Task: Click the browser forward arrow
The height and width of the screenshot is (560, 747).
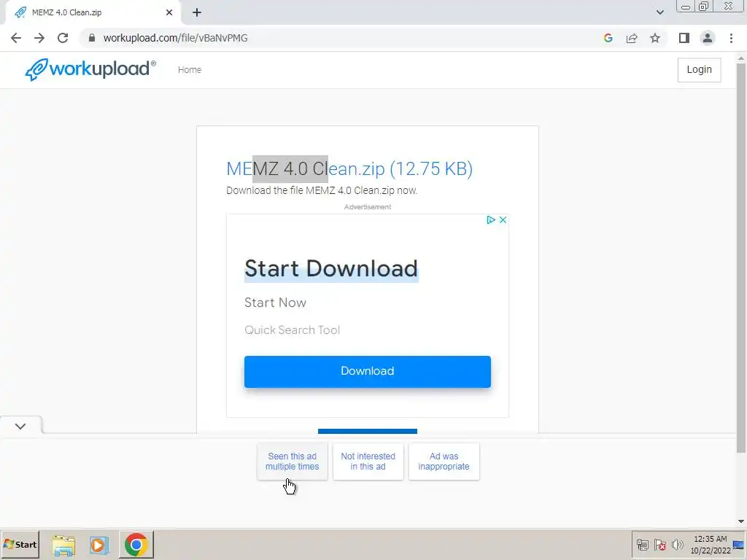Action: (x=39, y=38)
